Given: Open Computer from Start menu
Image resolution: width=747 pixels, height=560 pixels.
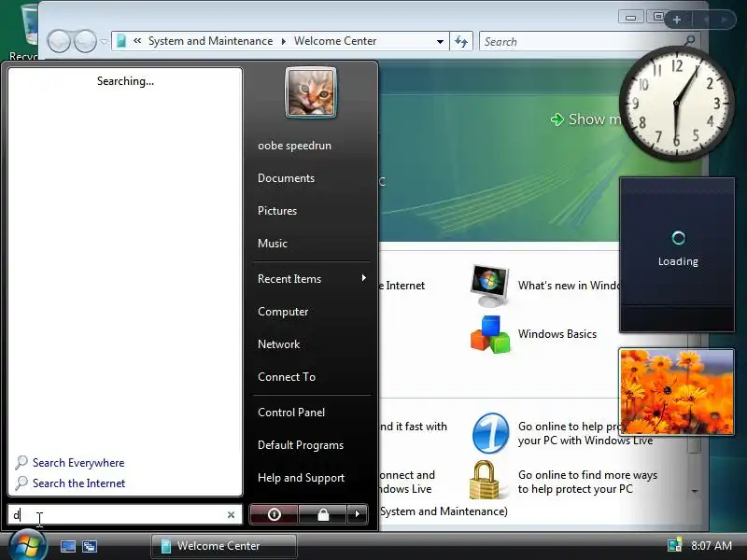Looking at the screenshot, I should (283, 312).
